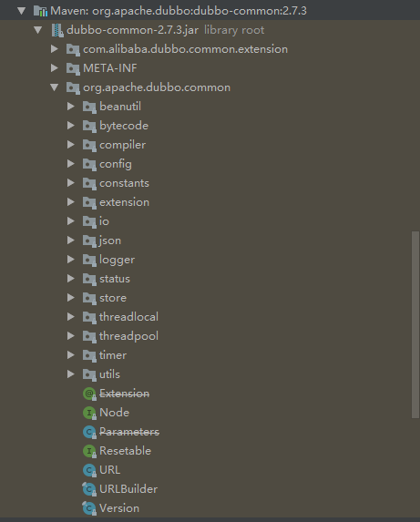The height and width of the screenshot is (522, 420).
Task: Click the org.apache.dubbo.common package icon
Action: [x=73, y=87]
